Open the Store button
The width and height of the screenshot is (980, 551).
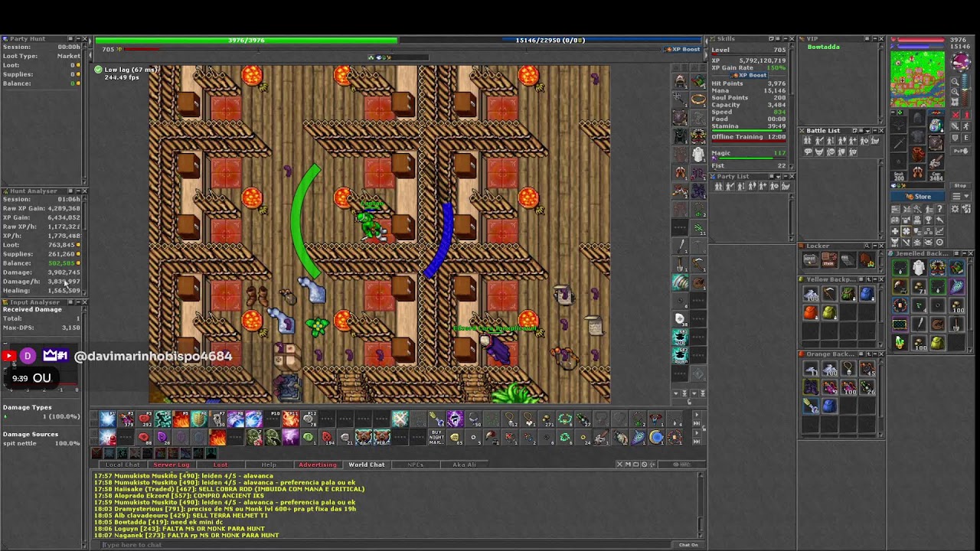coord(918,197)
